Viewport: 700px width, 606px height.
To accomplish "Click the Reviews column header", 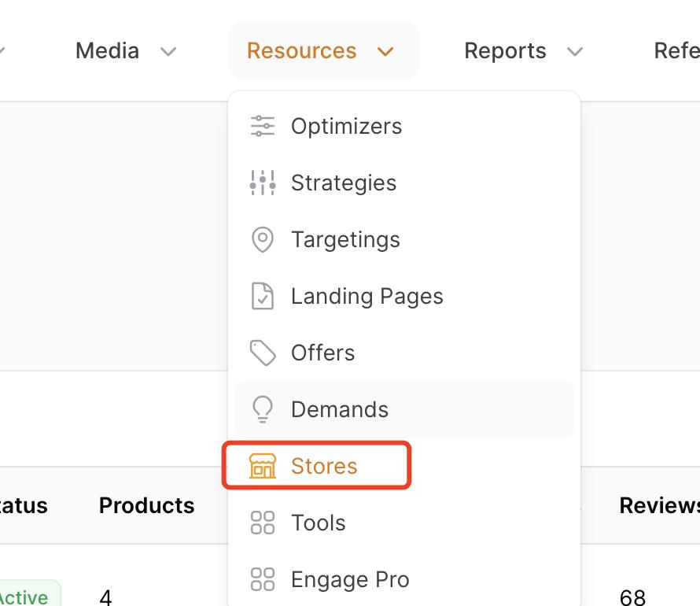I will (659, 505).
